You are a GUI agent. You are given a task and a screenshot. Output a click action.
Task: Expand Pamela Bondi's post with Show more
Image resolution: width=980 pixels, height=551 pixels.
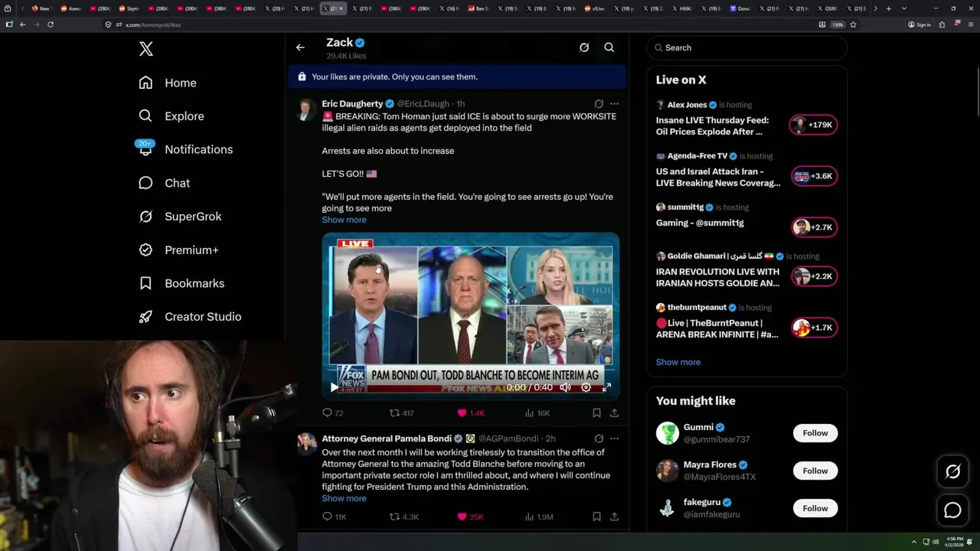344,498
